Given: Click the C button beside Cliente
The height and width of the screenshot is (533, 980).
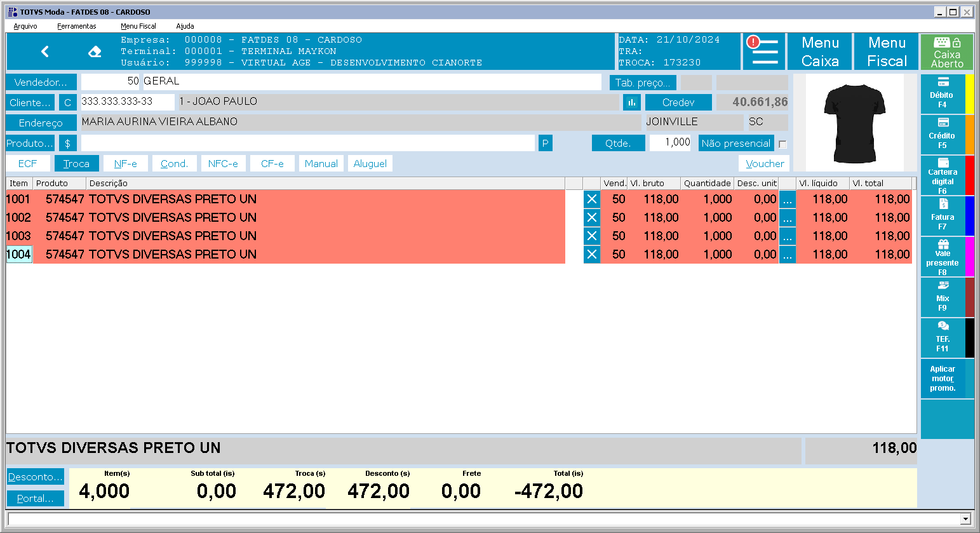Looking at the screenshot, I should pyautogui.click(x=67, y=102).
